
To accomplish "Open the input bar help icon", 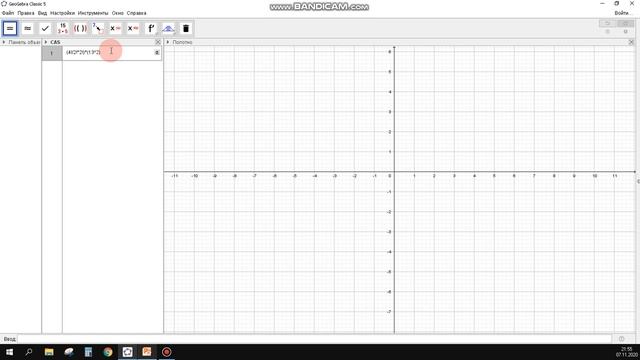I will (x=621, y=339).
